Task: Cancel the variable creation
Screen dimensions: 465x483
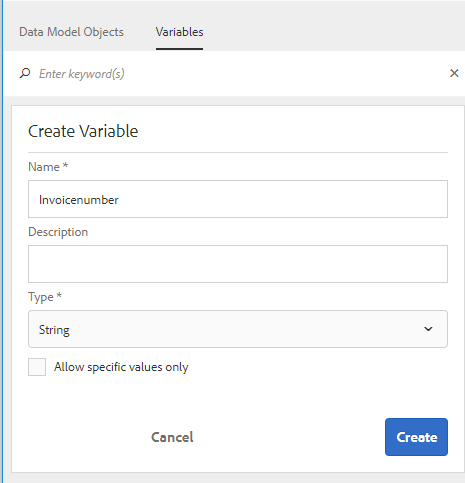Action: (172, 437)
